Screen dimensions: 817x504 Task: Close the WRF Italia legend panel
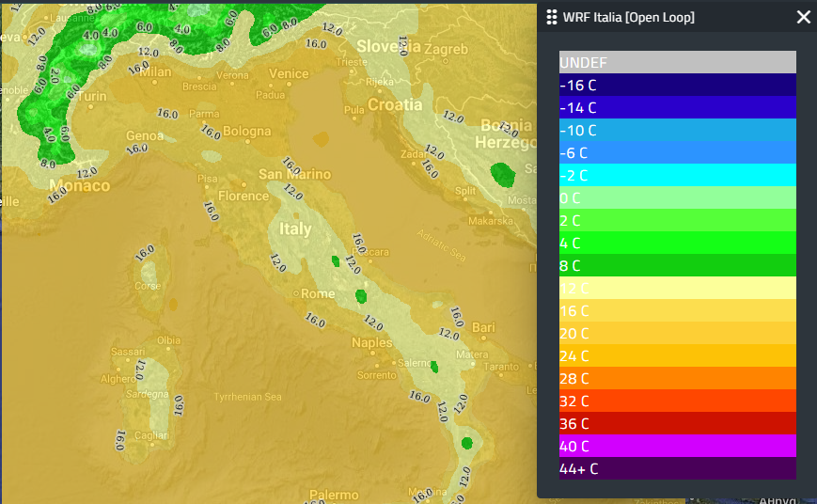[x=803, y=17]
